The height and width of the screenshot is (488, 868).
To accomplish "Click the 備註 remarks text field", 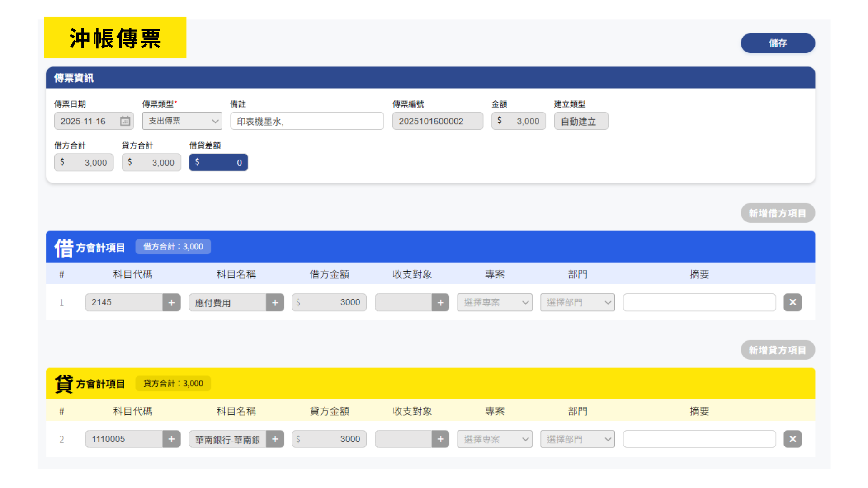I will 307,121.
